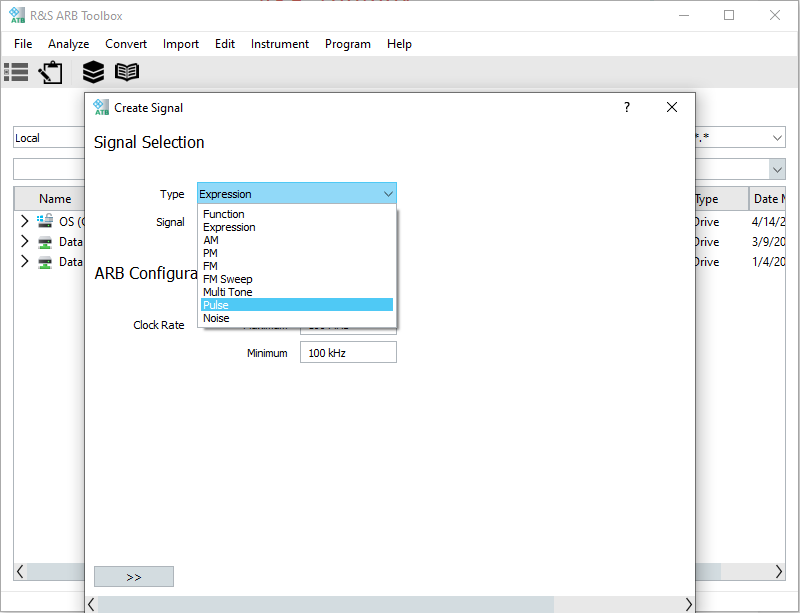
Task: Open the Program menu
Action: tap(347, 44)
